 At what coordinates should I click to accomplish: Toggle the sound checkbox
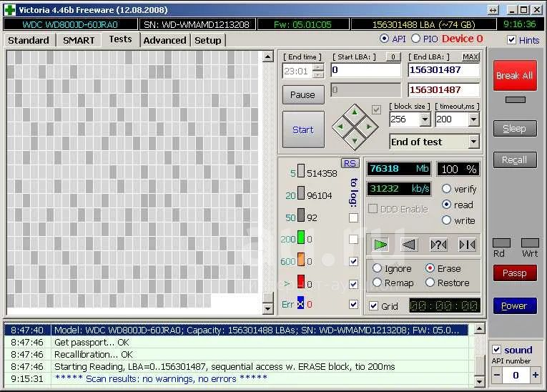(x=496, y=349)
